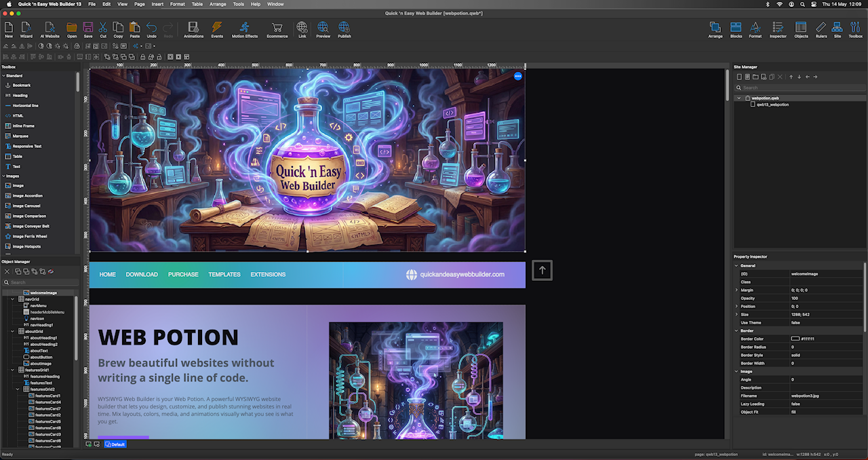Collapse the aboutGrid tree node

(13, 331)
